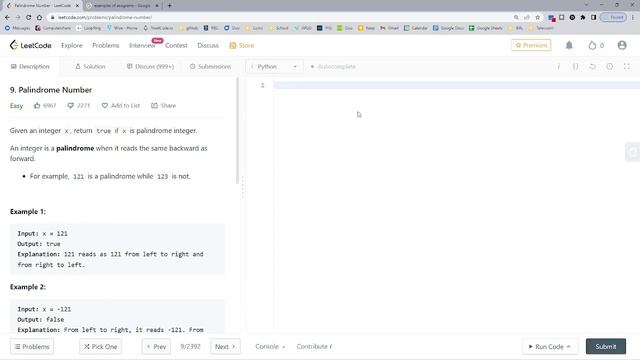Reload the browser page
640x360 pixels.
pyautogui.click(x=28, y=17)
